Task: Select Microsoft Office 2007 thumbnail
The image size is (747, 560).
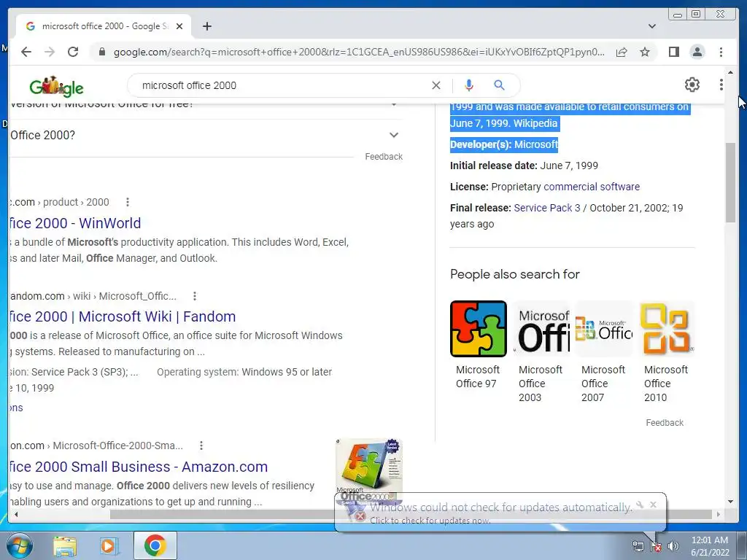Action: click(604, 329)
